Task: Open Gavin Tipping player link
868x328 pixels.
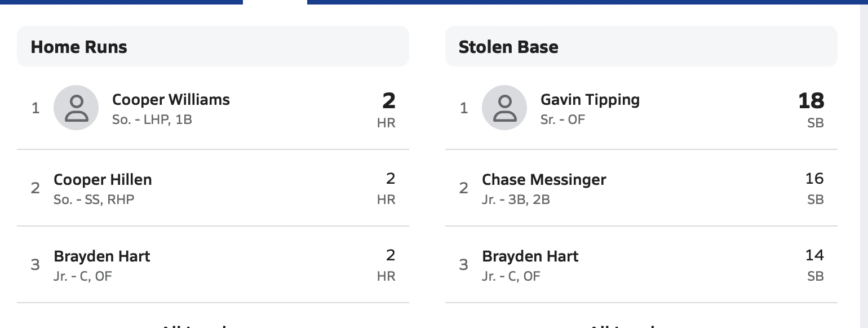Action: point(590,100)
